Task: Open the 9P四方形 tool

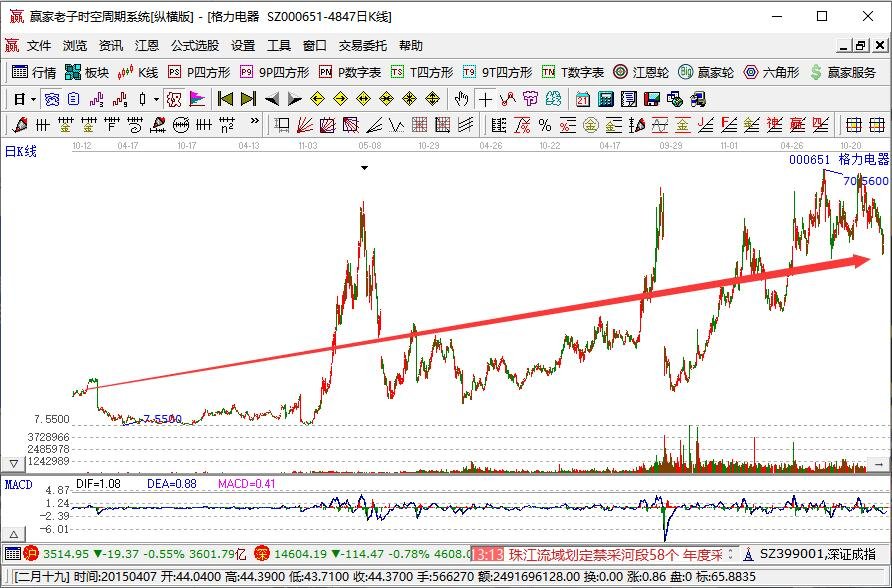Action: tap(275, 72)
